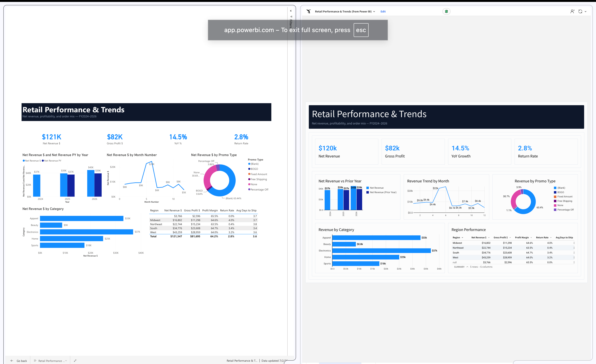Click the BOGO legend swatch in Sigma donut

coord(555,192)
